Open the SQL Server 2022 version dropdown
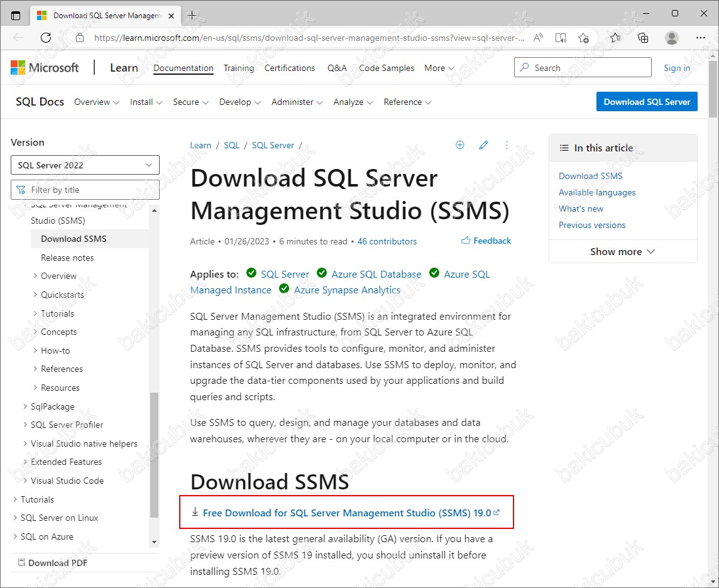This screenshot has width=719, height=588. [85, 165]
